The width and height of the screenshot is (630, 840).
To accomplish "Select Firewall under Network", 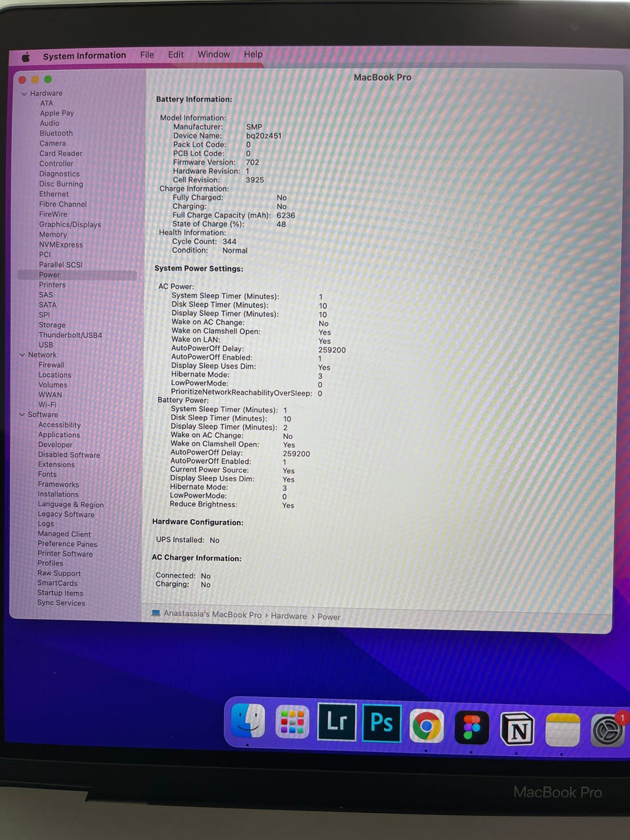I will pyautogui.click(x=51, y=365).
